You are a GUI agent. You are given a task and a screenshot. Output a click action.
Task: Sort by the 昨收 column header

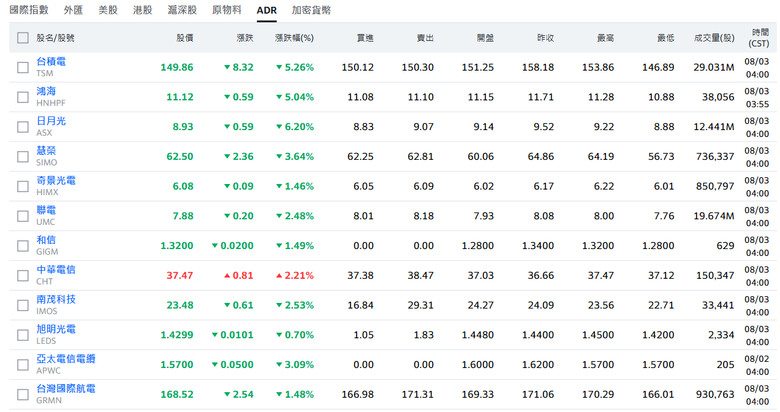point(545,38)
